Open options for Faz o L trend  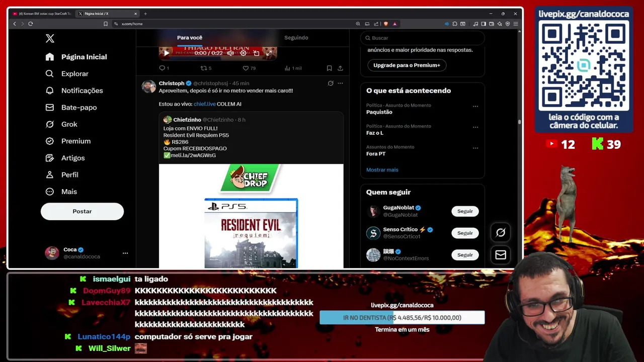pos(475,127)
